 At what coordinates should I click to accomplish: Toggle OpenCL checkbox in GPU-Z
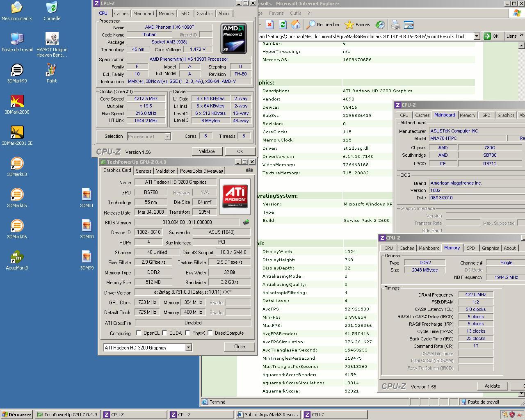[x=139, y=333]
